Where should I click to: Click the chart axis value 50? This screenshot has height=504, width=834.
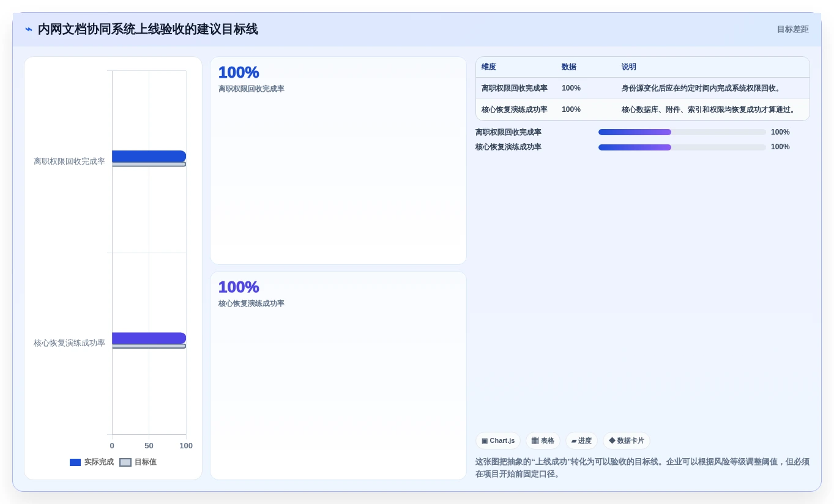coord(149,446)
